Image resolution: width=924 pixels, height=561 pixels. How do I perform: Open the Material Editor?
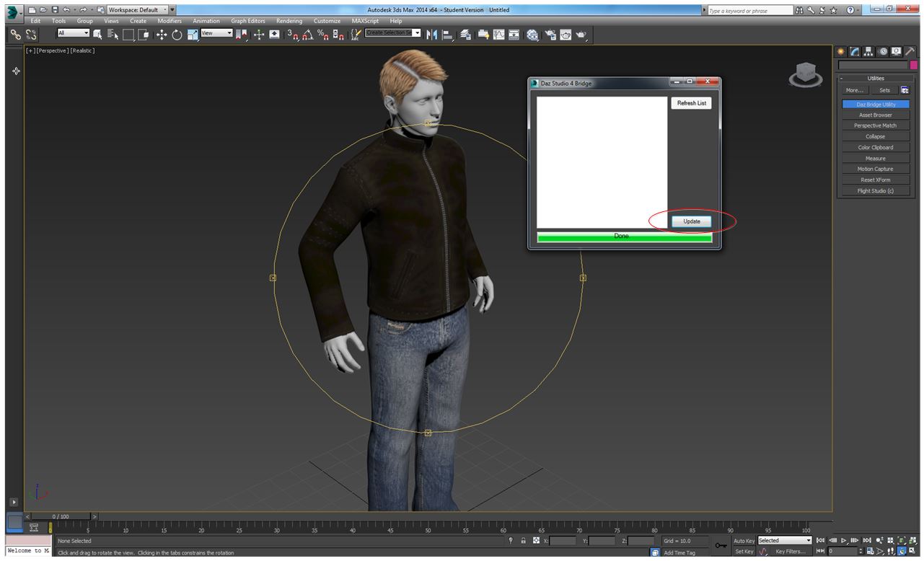[532, 34]
